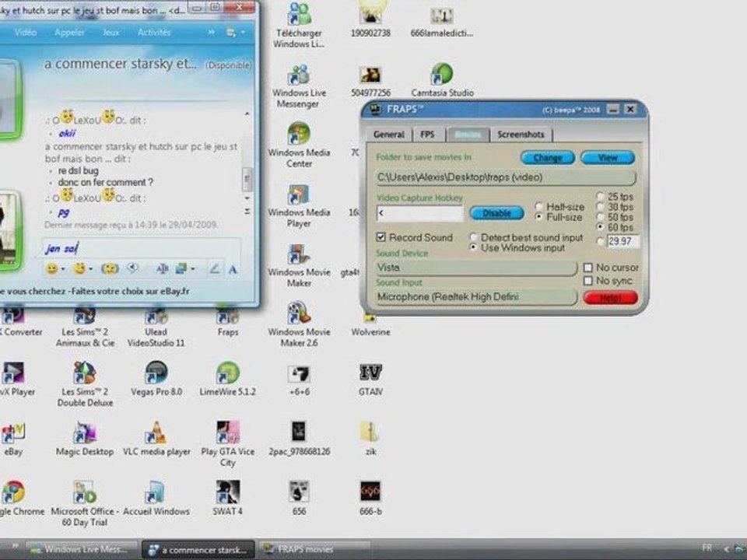Select the 25 fps radio button
Screen dimensions: 747x560
[600, 196]
